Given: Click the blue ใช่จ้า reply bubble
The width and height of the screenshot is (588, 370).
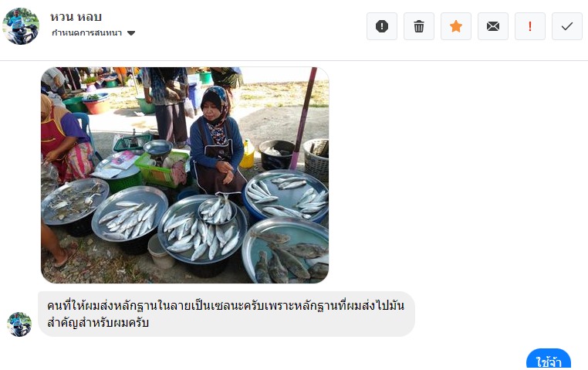Looking at the screenshot, I should (x=548, y=359).
